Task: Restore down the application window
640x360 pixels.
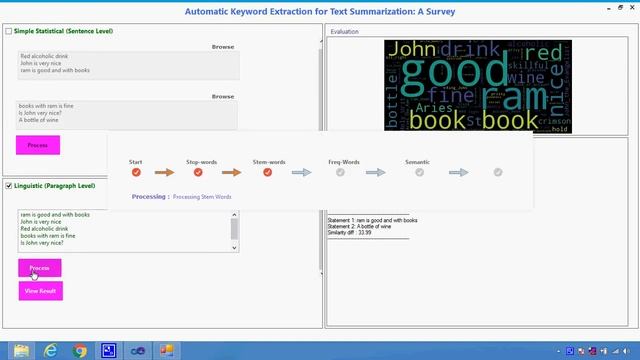Action: [620, 8]
